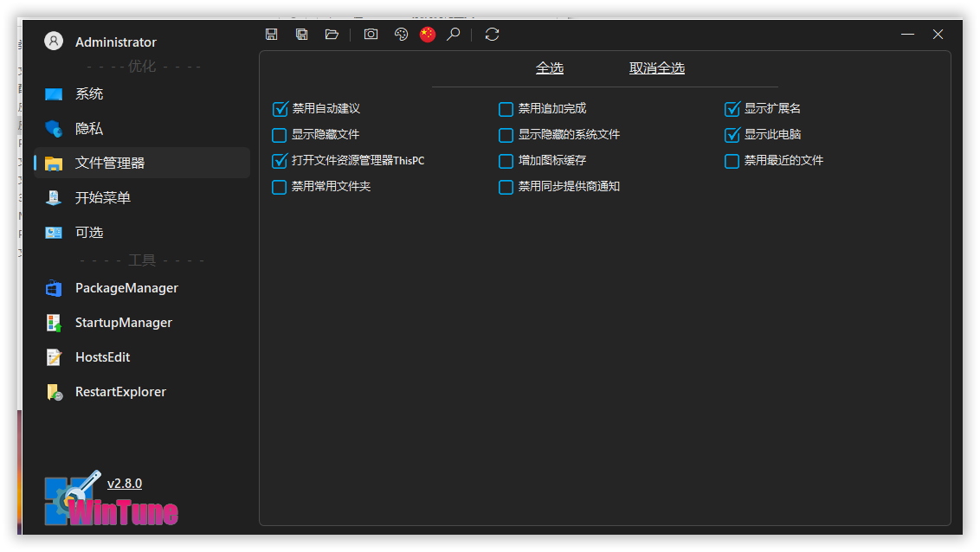Launch PackageManager tool from sidebar
The image size is (980, 552).
[x=126, y=288]
